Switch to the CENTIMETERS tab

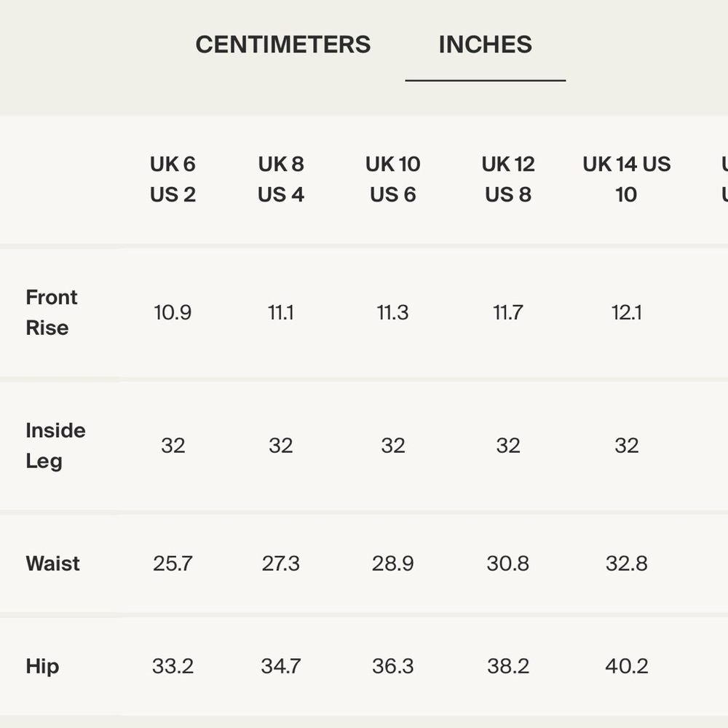tap(283, 44)
